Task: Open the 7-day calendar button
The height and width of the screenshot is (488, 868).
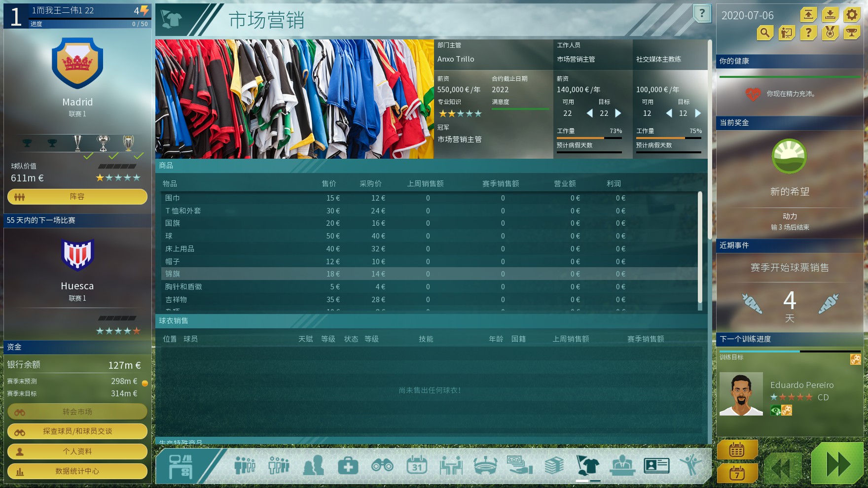Action: pyautogui.click(x=737, y=473)
